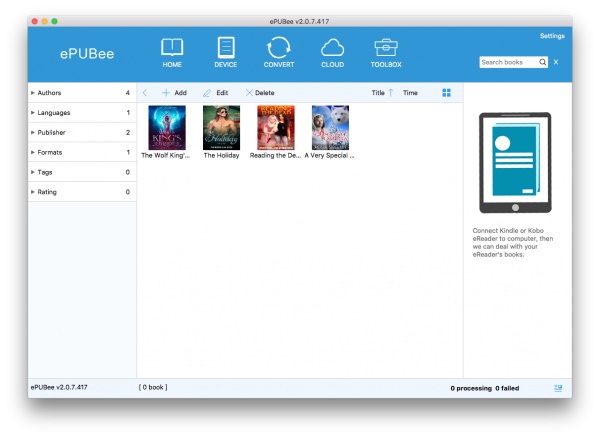Toggle the title sort direction arrow

click(x=391, y=93)
